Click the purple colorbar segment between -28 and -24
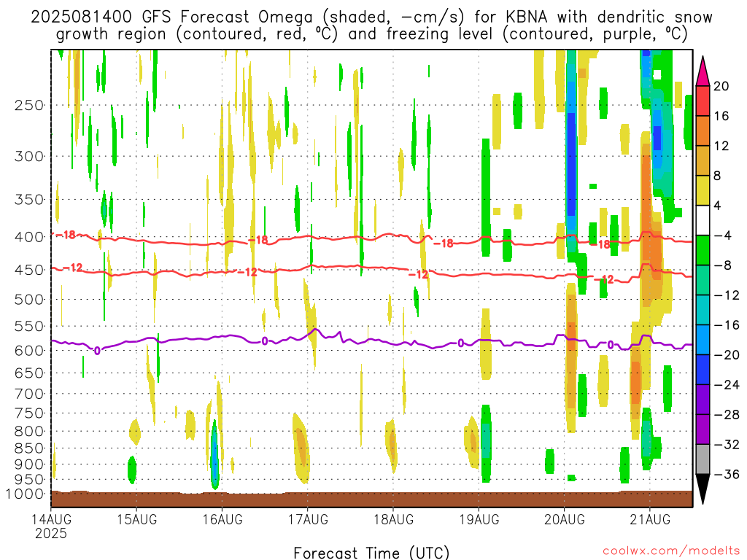This screenshot has height=560, width=747. (x=703, y=400)
